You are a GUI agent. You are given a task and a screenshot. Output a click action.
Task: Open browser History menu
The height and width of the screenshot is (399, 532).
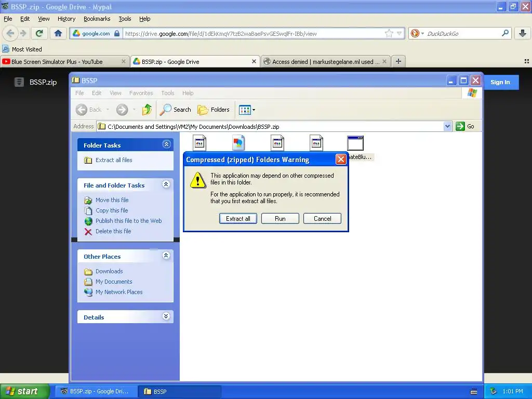point(66,19)
